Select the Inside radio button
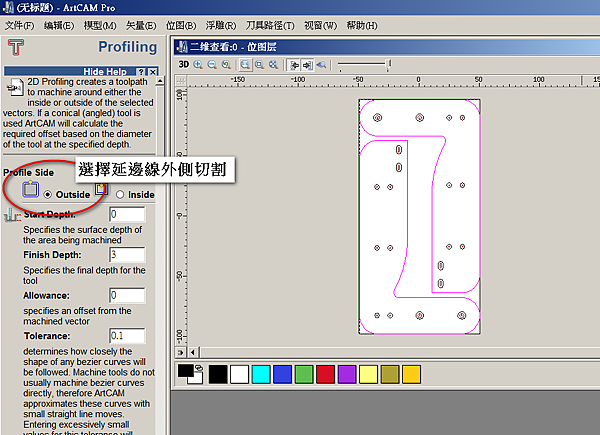 point(120,195)
